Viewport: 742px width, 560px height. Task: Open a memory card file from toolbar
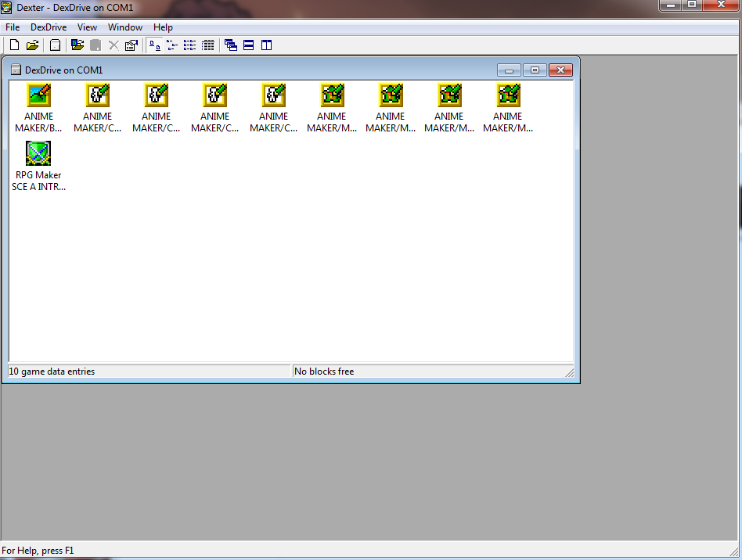click(x=32, y=45)
